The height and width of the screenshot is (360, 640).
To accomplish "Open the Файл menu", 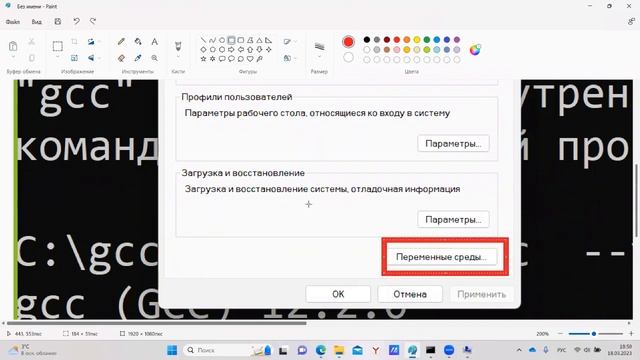I will pyautogui.click(x=13, y=22).
